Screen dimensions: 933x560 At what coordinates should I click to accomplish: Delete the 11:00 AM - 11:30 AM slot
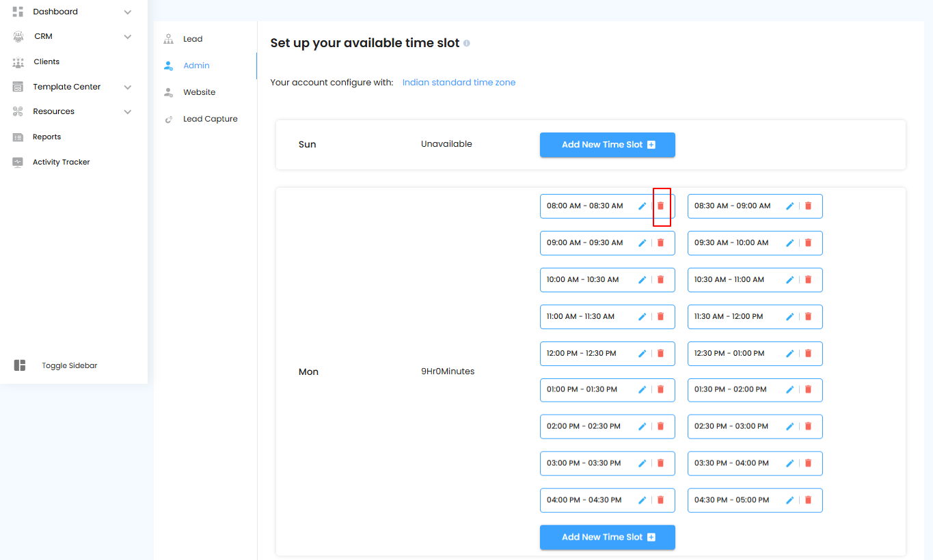click(660, 316)
